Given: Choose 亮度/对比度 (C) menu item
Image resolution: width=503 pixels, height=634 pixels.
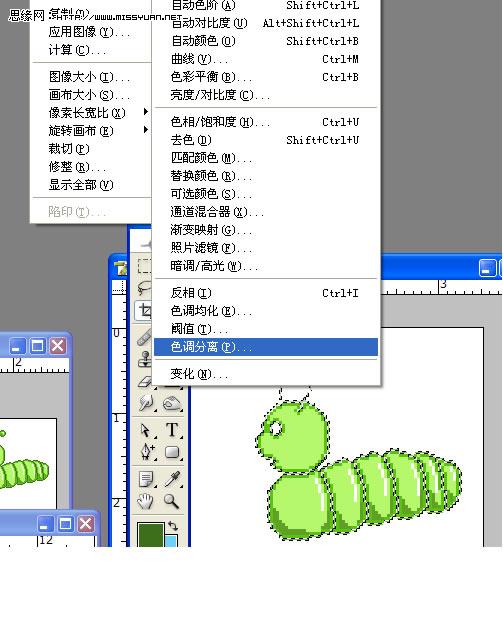Looking at the screenshot, I should pos(266,95).
